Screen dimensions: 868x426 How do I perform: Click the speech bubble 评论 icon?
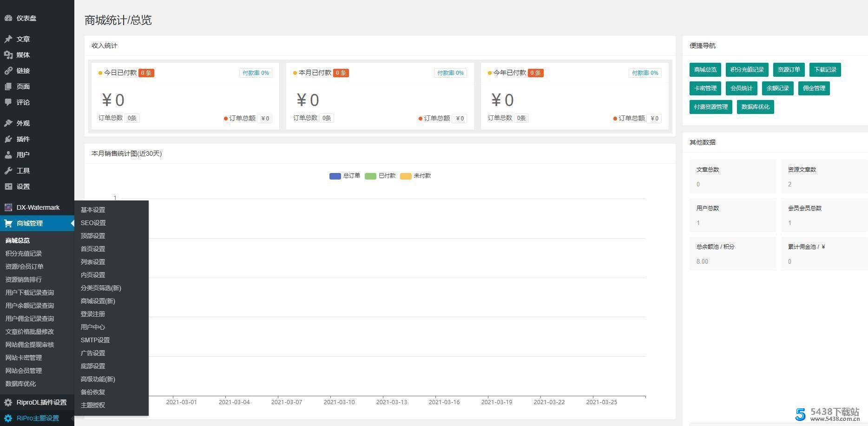pos(8,102)
